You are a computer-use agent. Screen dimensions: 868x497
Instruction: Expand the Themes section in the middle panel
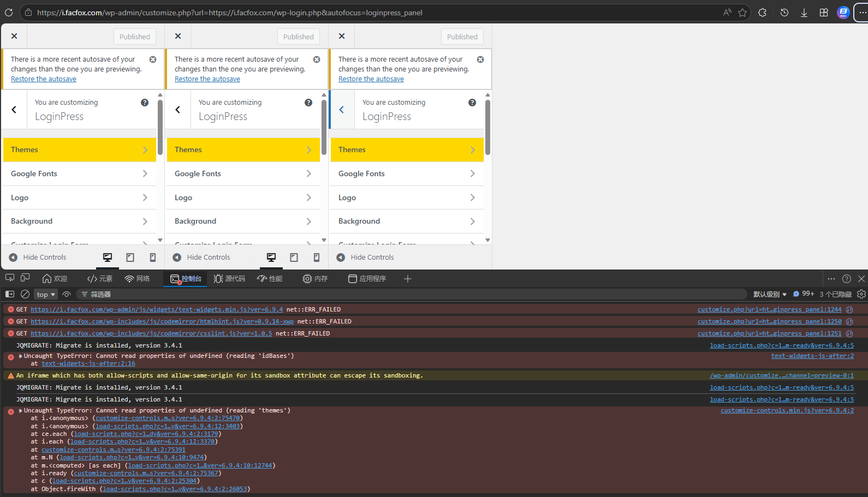click(x=243, y=150)
